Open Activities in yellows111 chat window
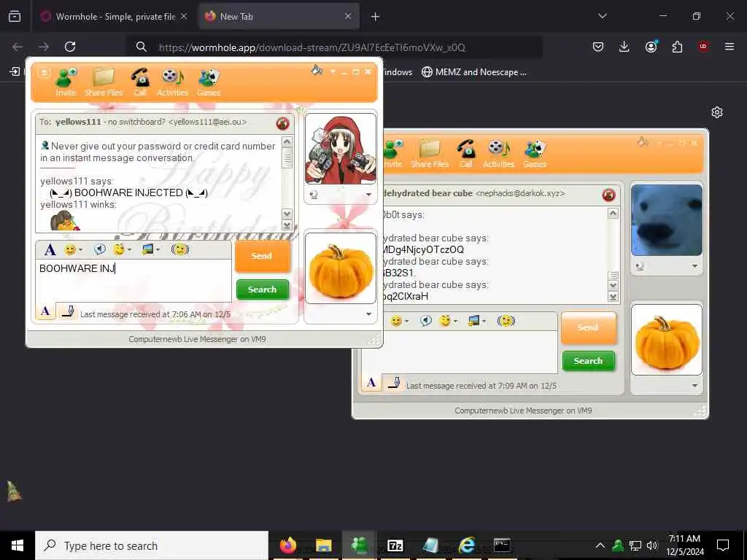The image size is (747, 560). click(x=172, y=82)
